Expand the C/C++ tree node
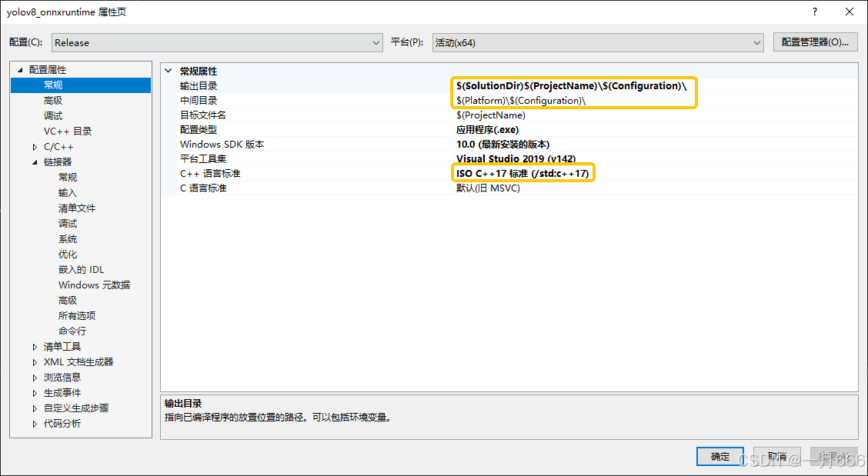This screenshot has height=476, width=868. point(34,146)
